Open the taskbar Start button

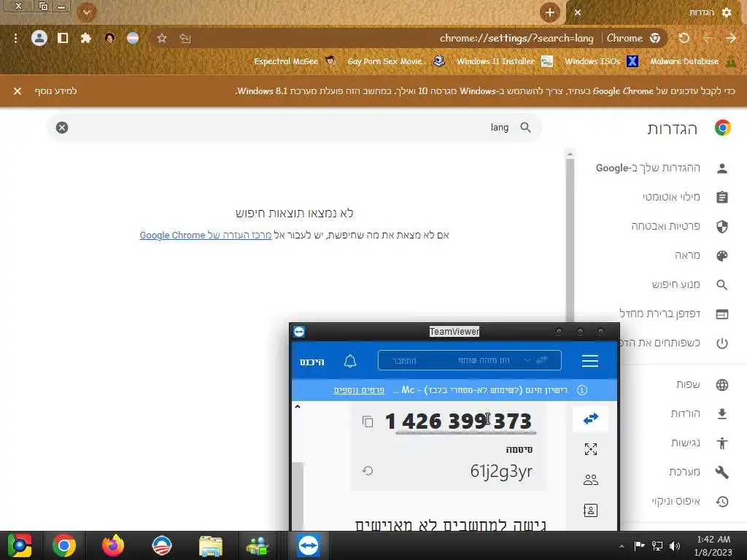point(20,545)
